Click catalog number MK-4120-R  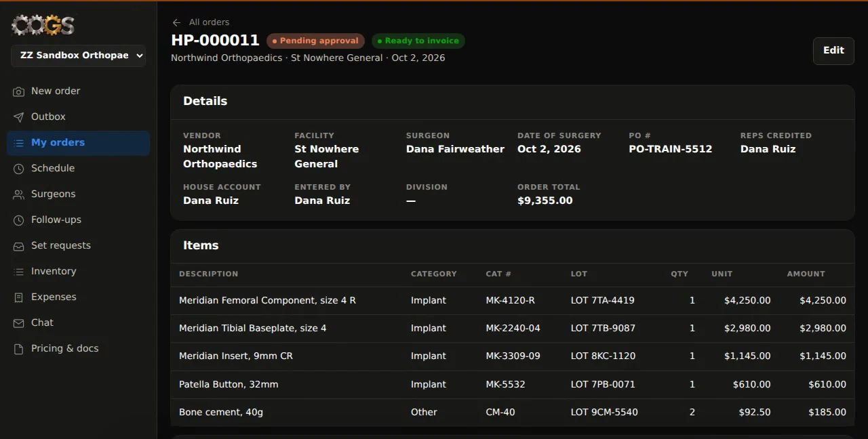(511, 300)
